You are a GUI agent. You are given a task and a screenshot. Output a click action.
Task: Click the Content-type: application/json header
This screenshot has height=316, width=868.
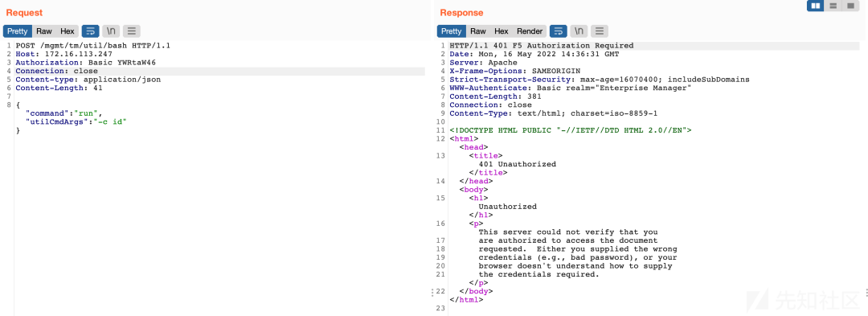click(88, 80)
